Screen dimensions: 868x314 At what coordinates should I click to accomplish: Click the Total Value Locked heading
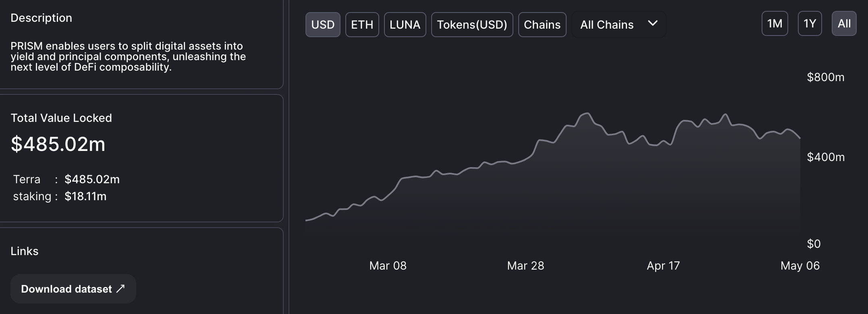click(x=61, y=118)
